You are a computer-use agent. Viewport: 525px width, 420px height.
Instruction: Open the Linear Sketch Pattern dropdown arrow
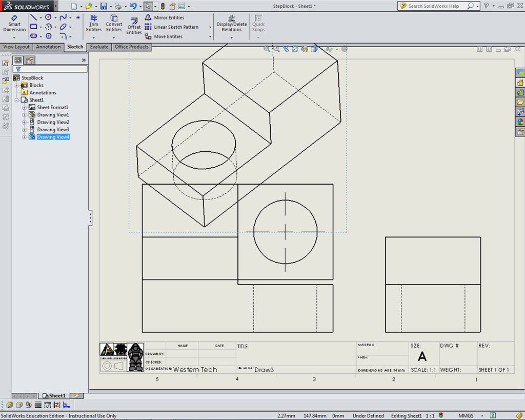[x=210, y=27]
